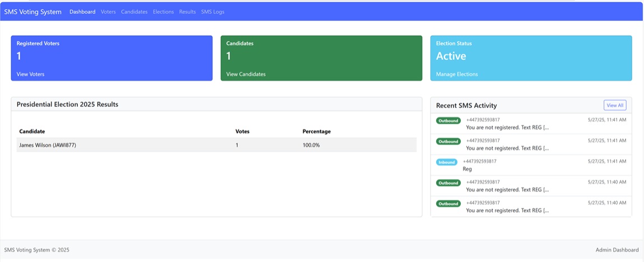The image size is (644, 262).
Task: Open the SMS Voting System home brand
Action: (33, 12)
